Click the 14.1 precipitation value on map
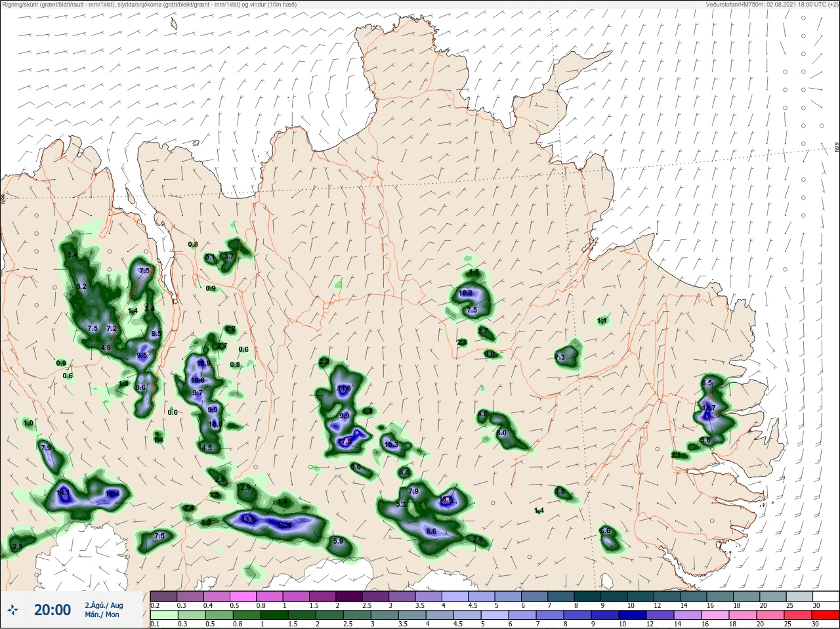Viewport: 840px width, 629px height. pos(63,492)
